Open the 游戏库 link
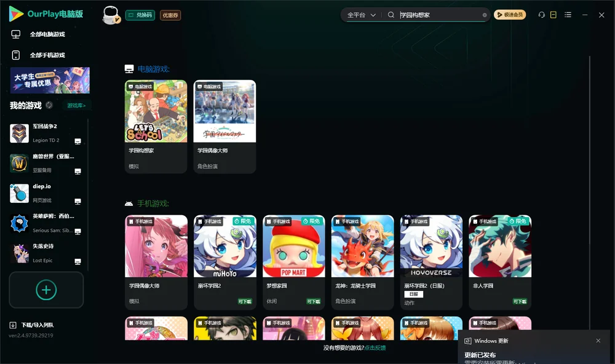The width and height of the screenshot is (615, 364). tap(76, 106)
